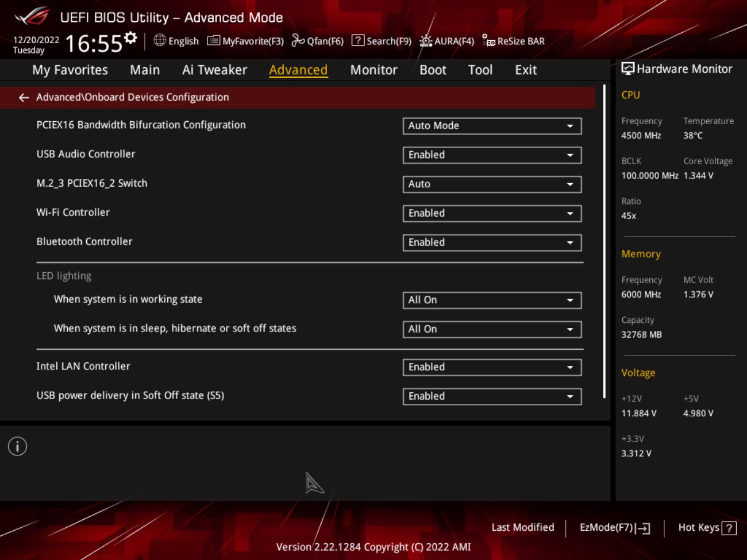The height and width of the screenshot is (560, 747).
Task: Switch to My Favorites tab
Action: [70, 70]
